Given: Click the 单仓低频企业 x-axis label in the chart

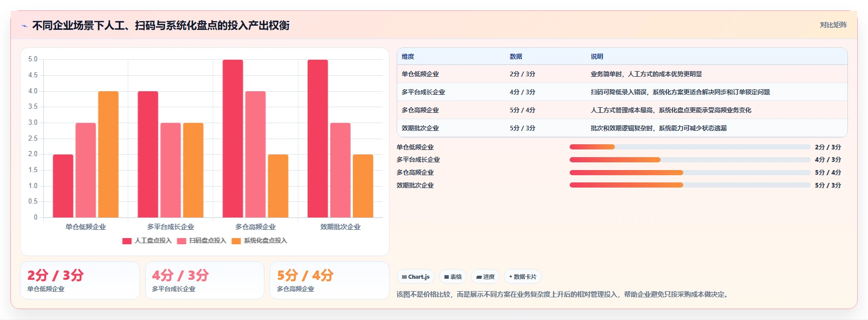Looking at the screenshot, I should click(86, 227).
